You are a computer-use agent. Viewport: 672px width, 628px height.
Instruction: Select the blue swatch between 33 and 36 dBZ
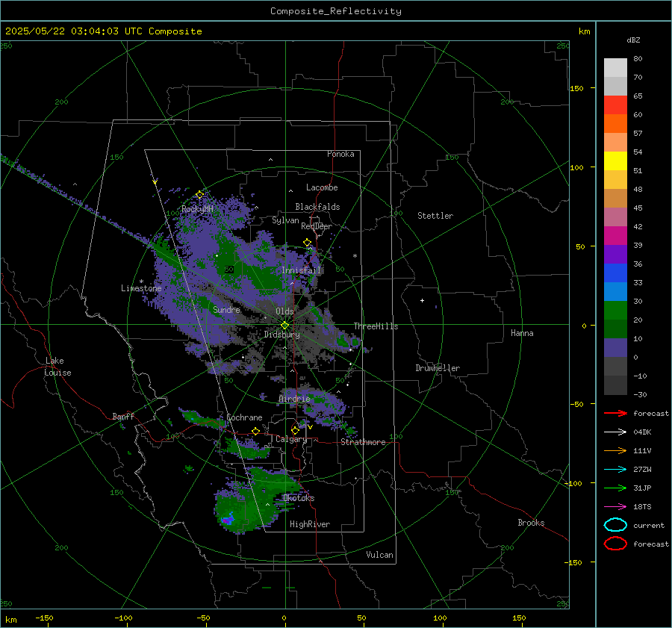[x=615, y=273]
